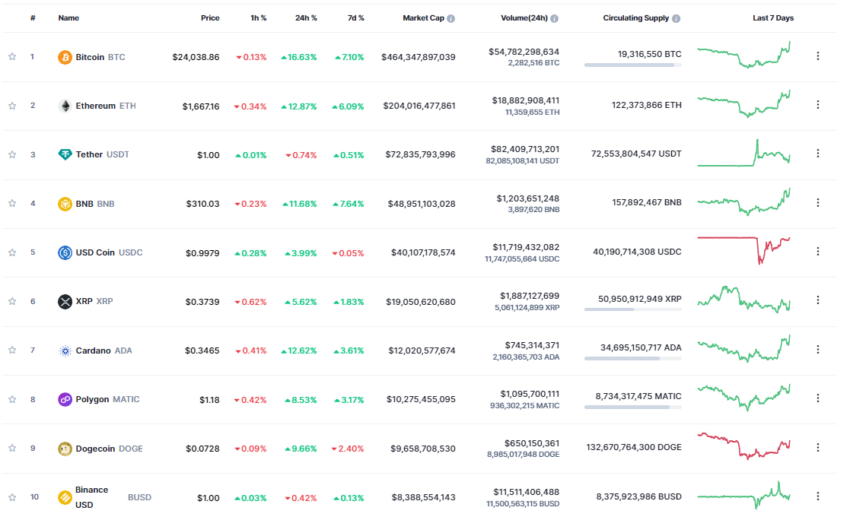850x517 pixels.
Task: Click the XRP logo icon
Action: [x=65, y=301]
